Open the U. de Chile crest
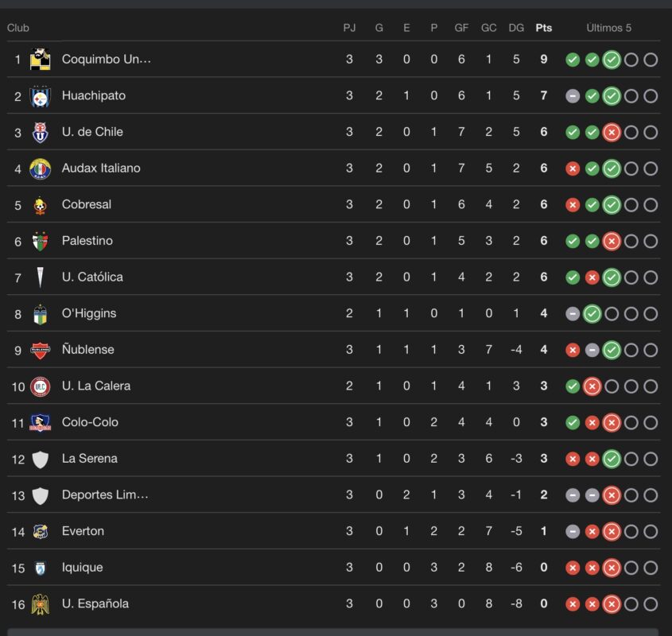672x636 pixels. coord(40,132)
